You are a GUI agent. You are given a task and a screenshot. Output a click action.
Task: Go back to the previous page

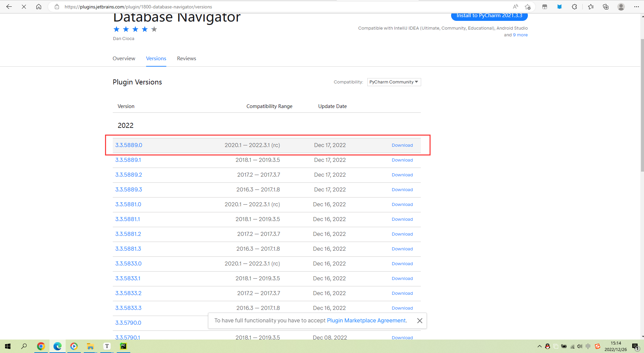9,7
